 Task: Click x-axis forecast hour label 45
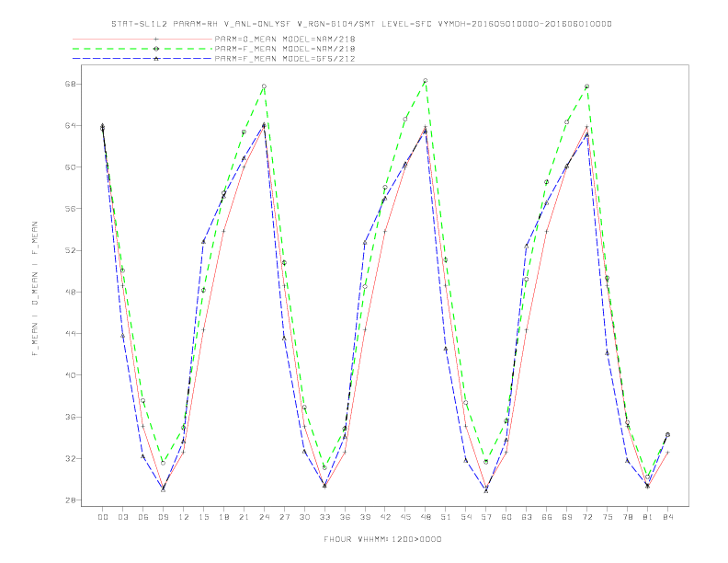tap(405, 517)
